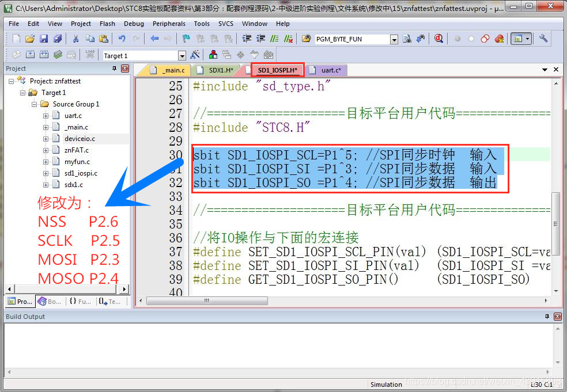Comment the selected lines icon

click(x=274, y=39)
